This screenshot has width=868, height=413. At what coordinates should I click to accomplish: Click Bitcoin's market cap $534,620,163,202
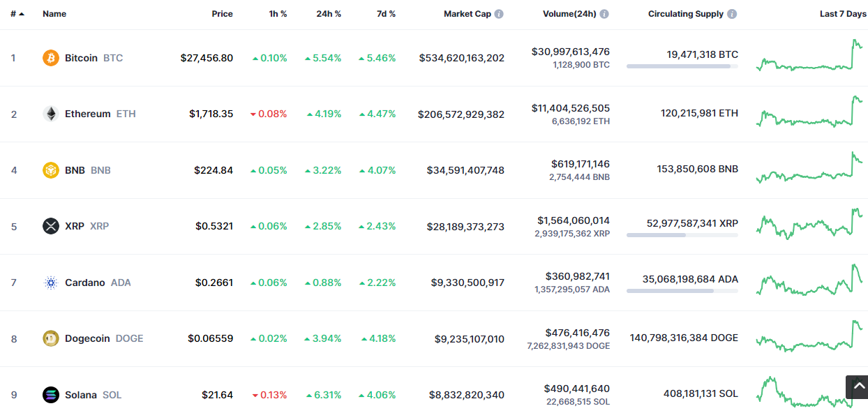pyautogui.click(x=462, y=58)
